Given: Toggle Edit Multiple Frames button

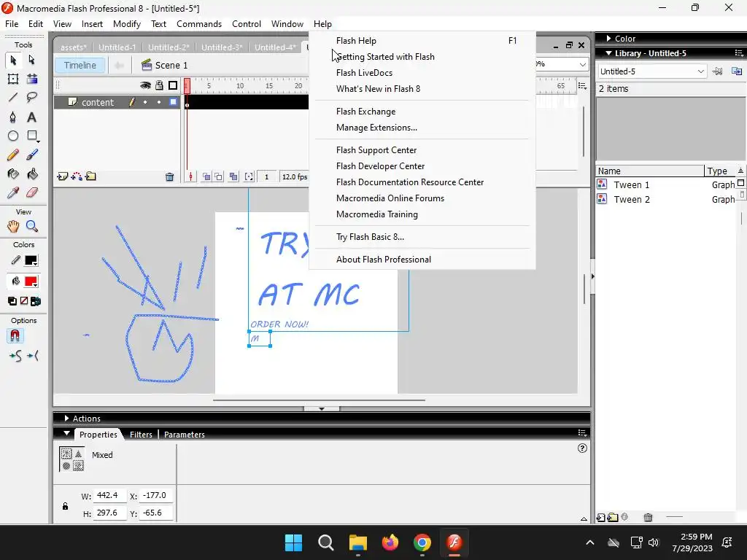Looking at the screenshot, I should (233, 176).
